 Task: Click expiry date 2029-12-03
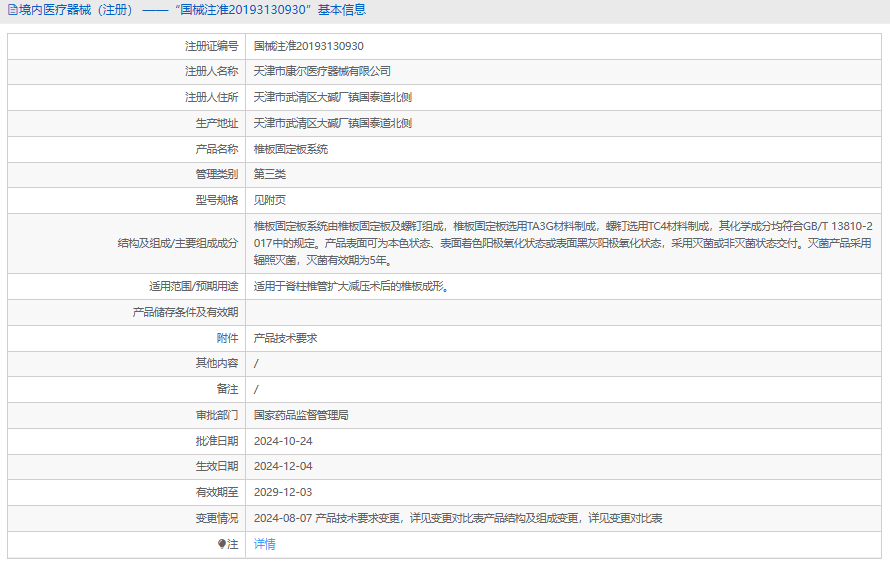click(x=283, y=492)
